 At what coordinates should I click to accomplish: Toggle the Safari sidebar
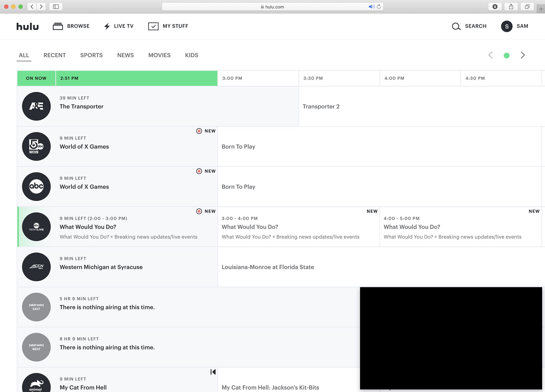coord(56,7)
